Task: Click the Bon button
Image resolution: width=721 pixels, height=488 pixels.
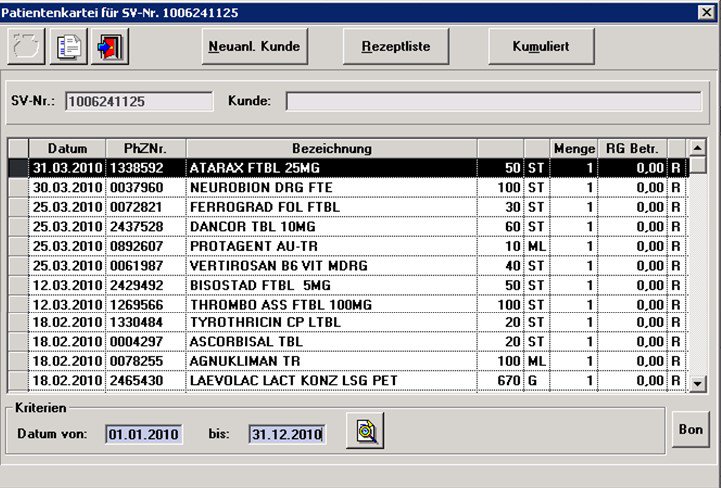Action: [x=690, y=430]
